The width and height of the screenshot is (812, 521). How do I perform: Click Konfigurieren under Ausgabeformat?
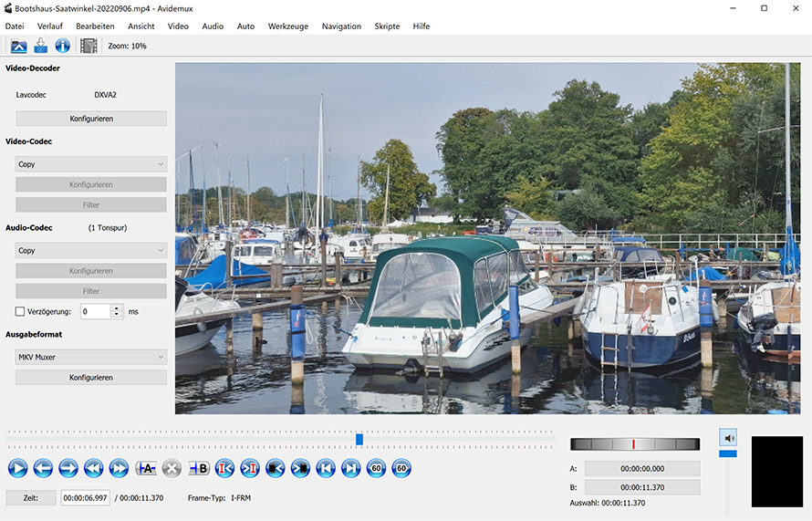91,377
